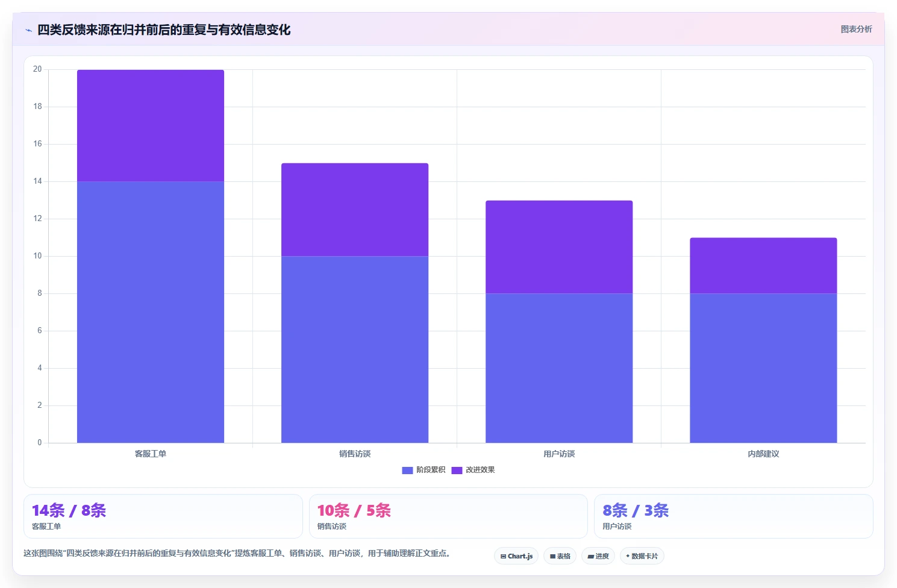Click the y-axis tick label 20
The height and width of the screenshot is (588, 897).
pos(37,69)
